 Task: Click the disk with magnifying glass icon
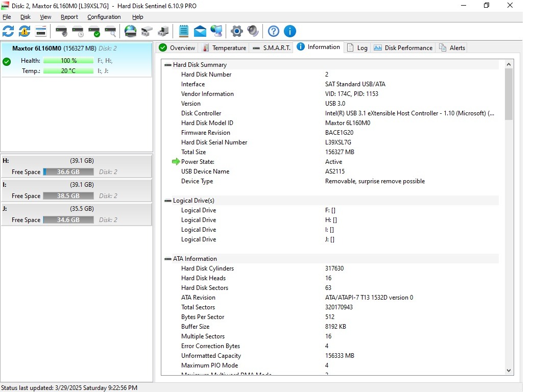tap(110, 31)
